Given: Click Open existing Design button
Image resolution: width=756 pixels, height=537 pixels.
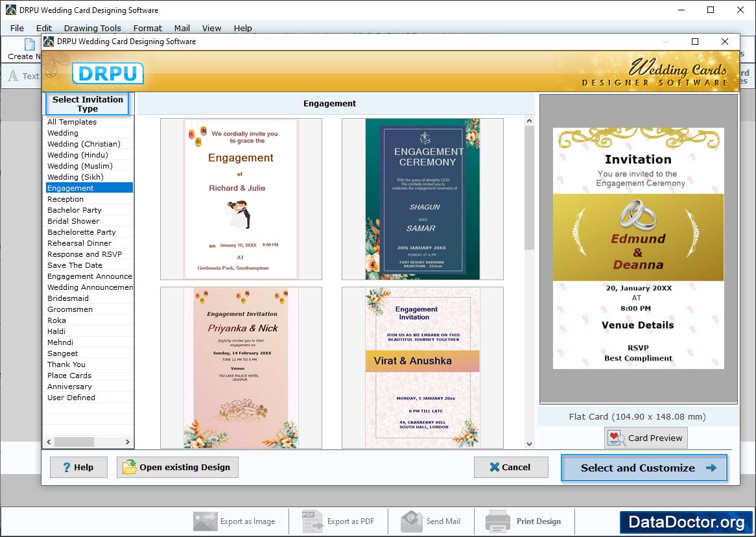Looking at the screenshot, I should [178, 467].
